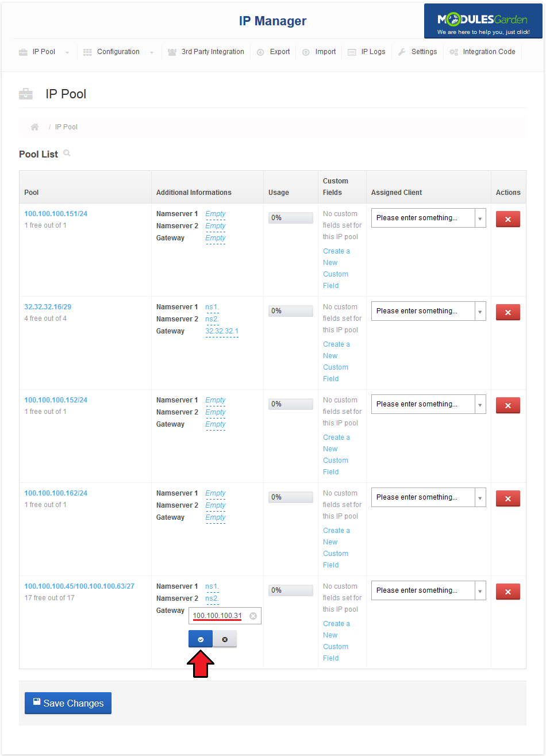Open Assigned Client dropdown for 100.100.100.151/24
The width and height of the screenshot is (546, 756).
[429, 218]
